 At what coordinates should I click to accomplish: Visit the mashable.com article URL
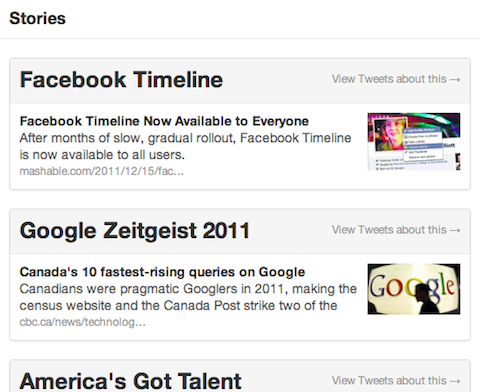(102, 171)
